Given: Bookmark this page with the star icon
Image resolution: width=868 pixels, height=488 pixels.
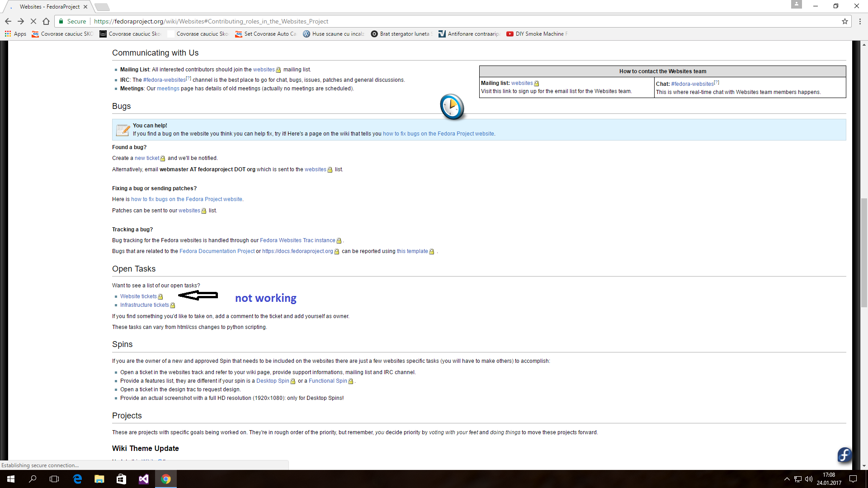Looking at the screenshot, I should point(844,21).
